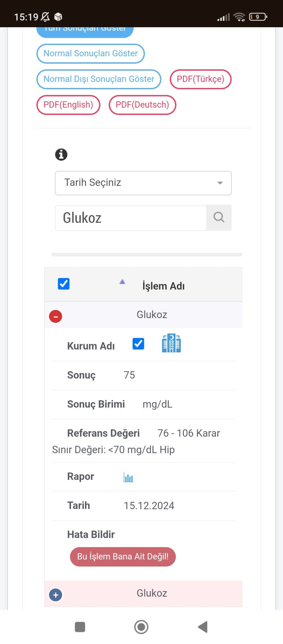Screen dimensions: 283x644
Task: Expand the second Glukoz row
Action: tap(56, 595)
